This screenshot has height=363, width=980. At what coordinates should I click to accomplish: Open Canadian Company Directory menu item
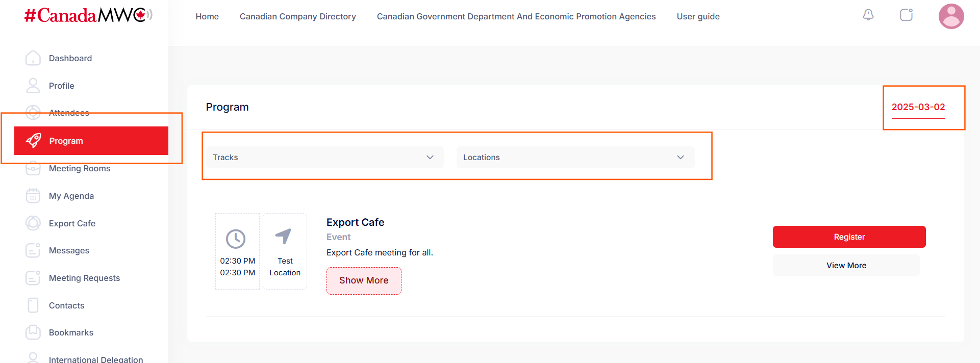(297, 16)
